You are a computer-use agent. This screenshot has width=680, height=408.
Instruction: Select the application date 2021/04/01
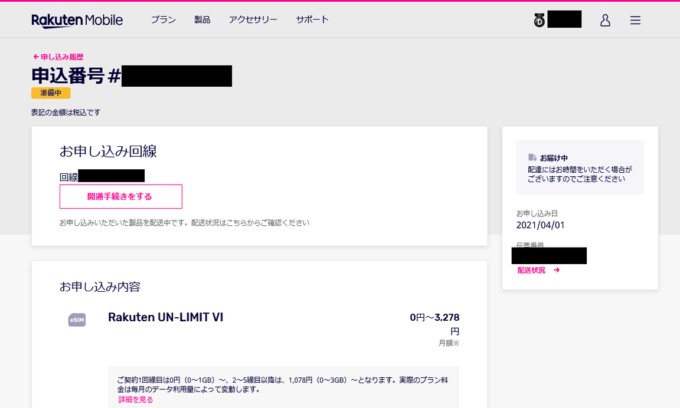540,225
